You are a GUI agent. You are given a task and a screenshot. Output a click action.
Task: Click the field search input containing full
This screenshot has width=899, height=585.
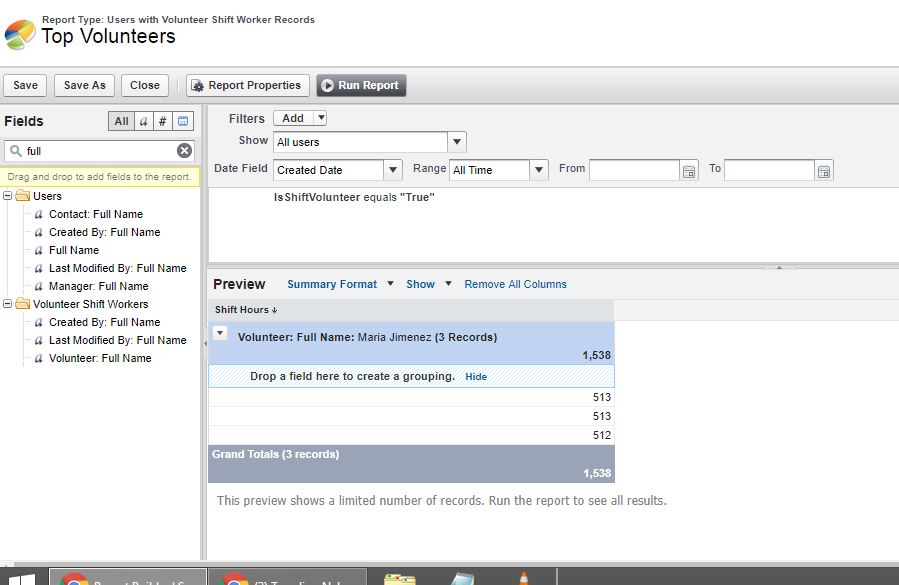(99, 151)
